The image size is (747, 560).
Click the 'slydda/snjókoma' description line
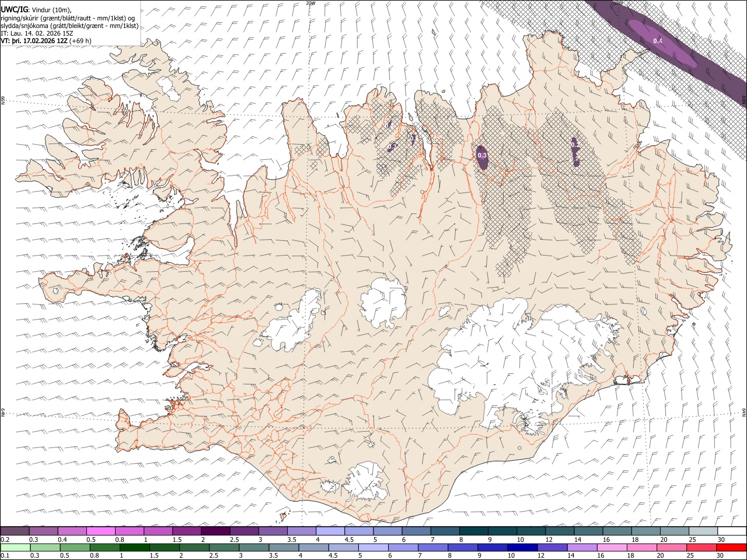pyautogui.click(x=69, y=26)
